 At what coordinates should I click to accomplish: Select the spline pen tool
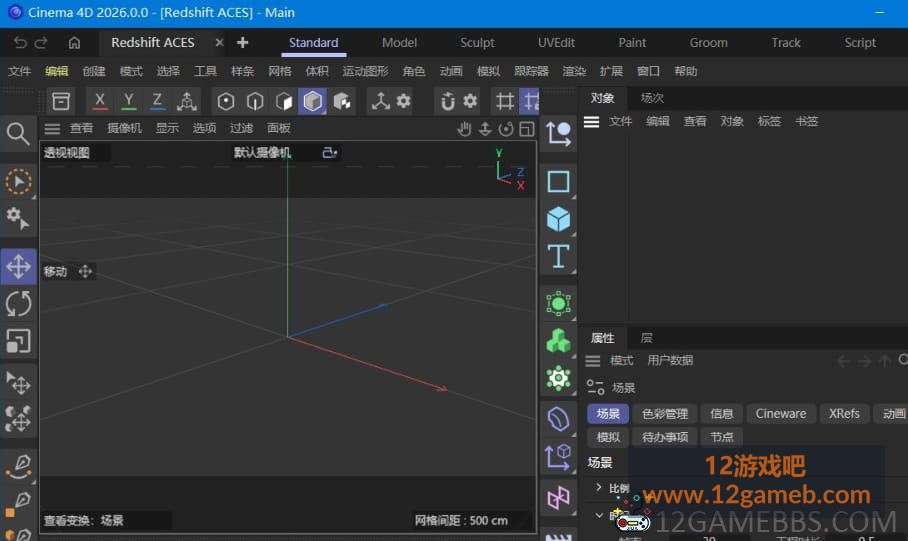tap(19, 466)
